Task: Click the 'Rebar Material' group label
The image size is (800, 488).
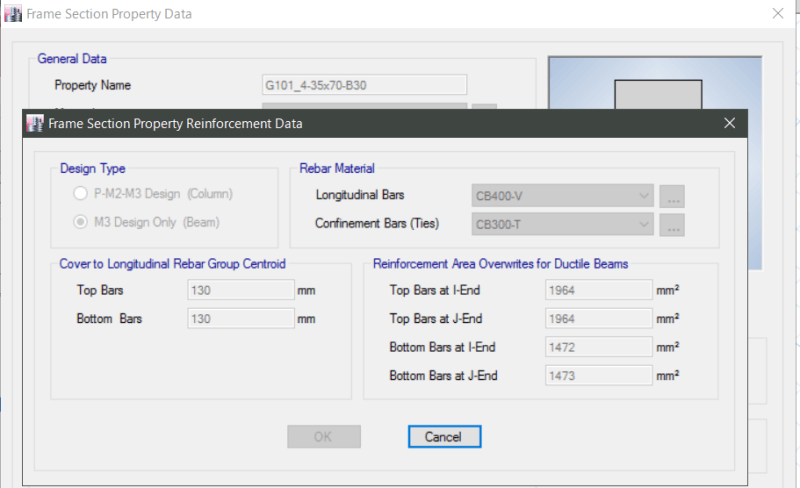Action: (337, 168)
